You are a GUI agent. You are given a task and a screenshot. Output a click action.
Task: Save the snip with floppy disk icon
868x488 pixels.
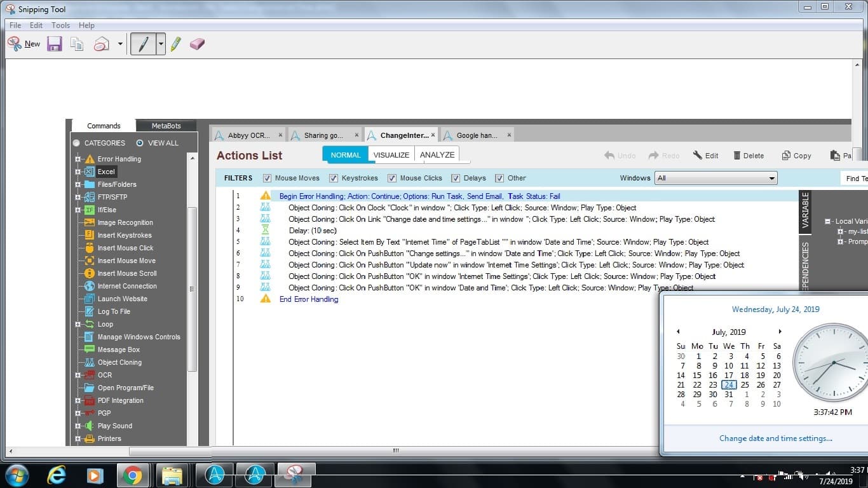[x=55, y=44]
